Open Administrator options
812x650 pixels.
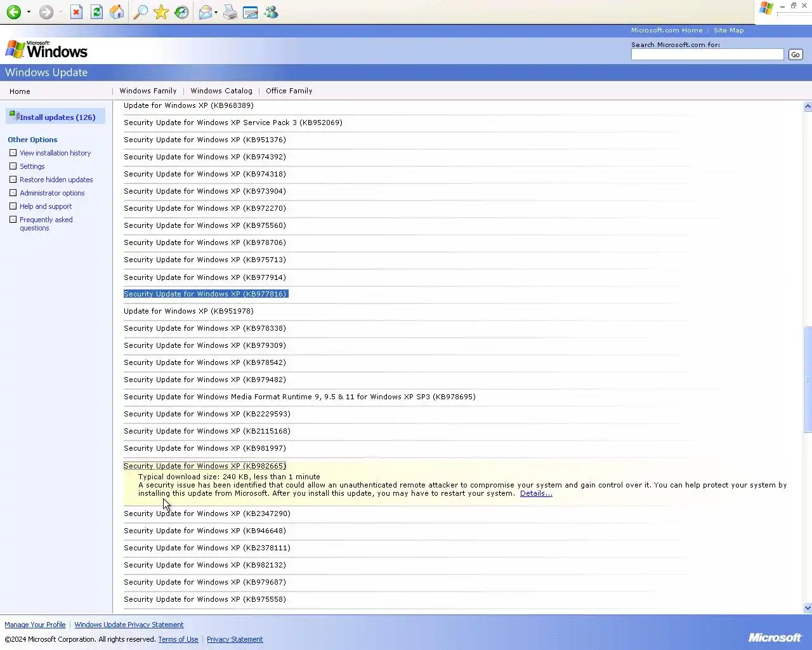point(52,193)
